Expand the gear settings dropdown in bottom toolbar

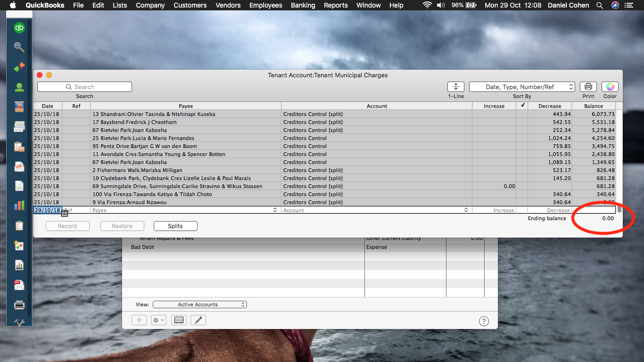tap(159, 320)
